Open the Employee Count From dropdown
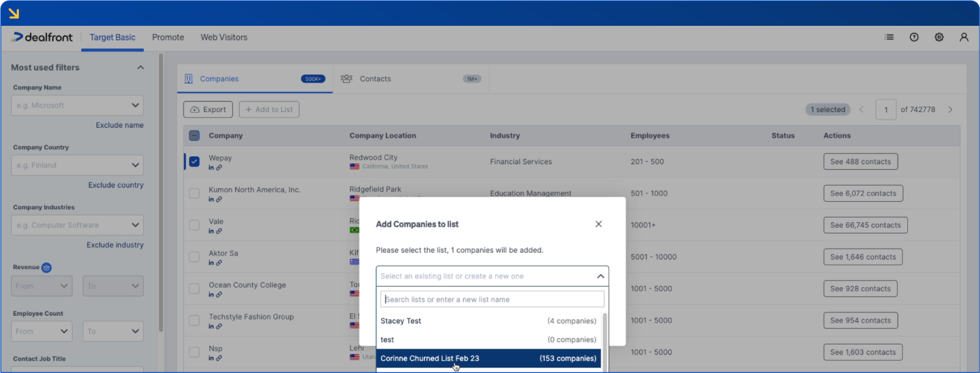The width and height of the screenshot is (980, 373). click(x=41, y=331)
